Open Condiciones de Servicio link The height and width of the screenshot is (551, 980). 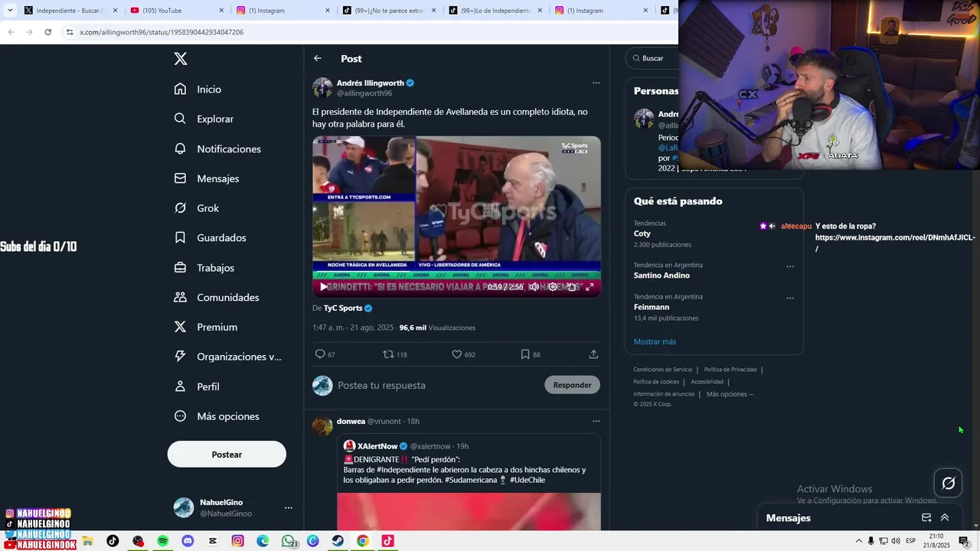point(662,370)
